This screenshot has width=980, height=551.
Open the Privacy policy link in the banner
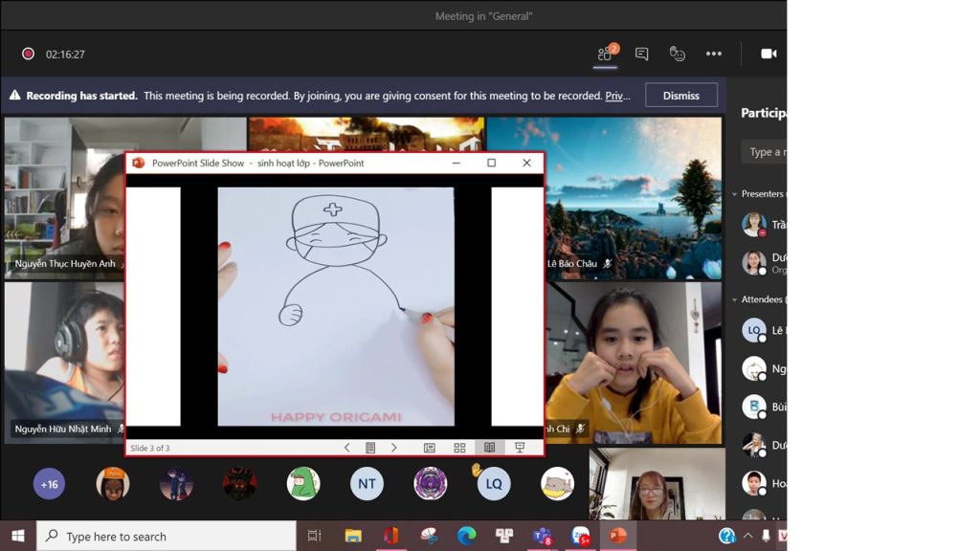click(618, 96)
